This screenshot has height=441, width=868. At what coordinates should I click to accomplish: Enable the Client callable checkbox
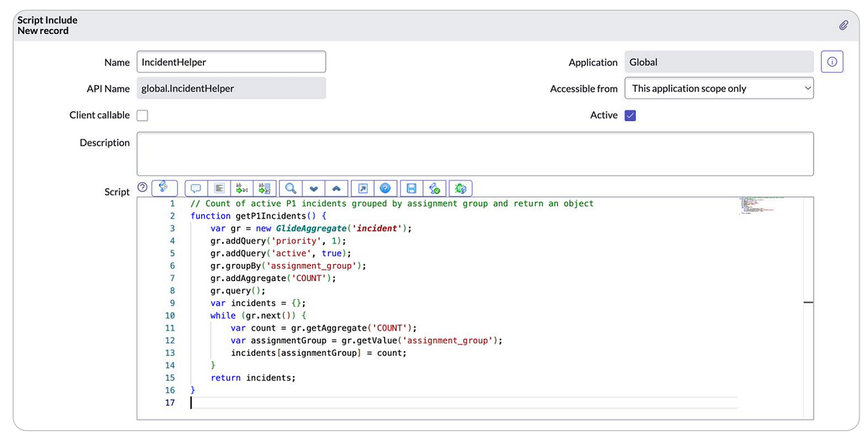[142, 114]
